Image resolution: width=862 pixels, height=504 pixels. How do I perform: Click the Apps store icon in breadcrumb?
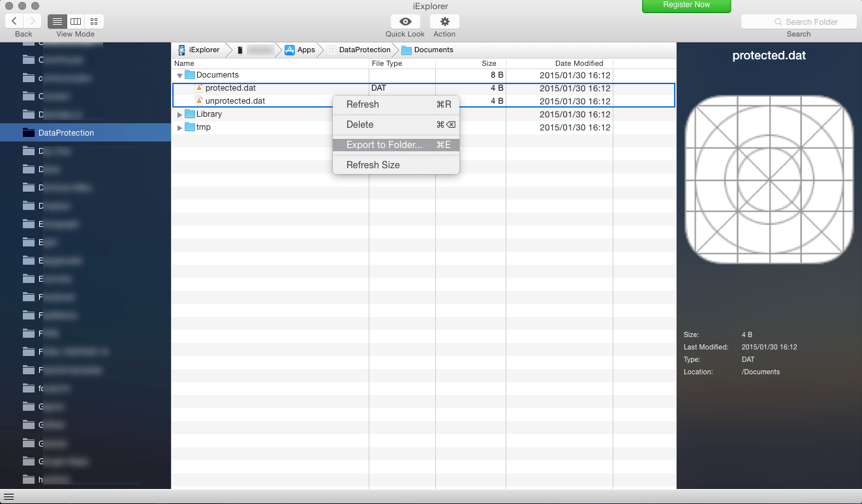point(290,50)
